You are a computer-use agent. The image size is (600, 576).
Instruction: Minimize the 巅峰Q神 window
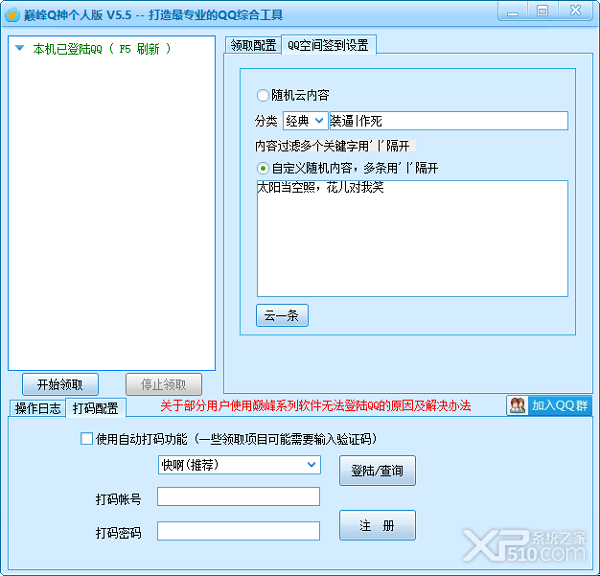coord(513,11)
